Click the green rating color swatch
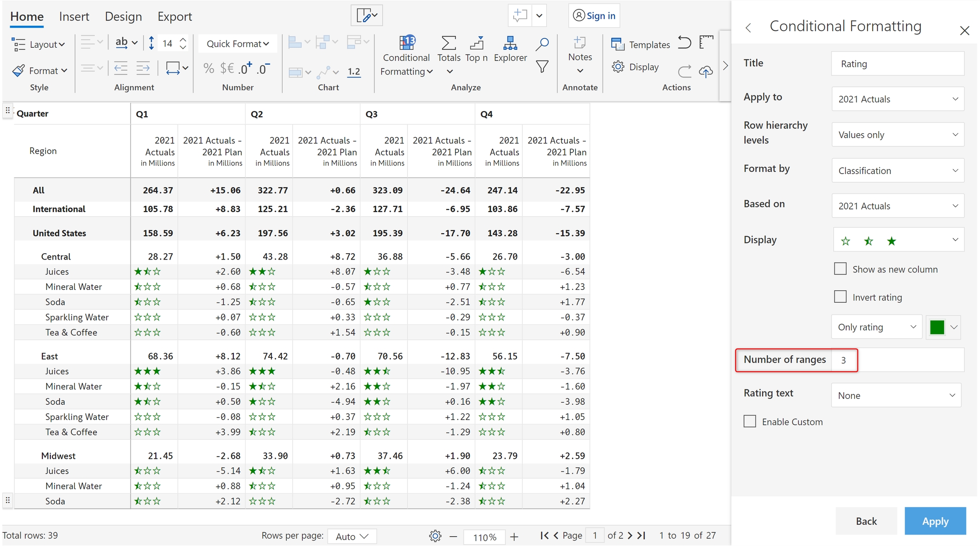The height and width of the screenshot is (549, 980). (x=937, y=327)
